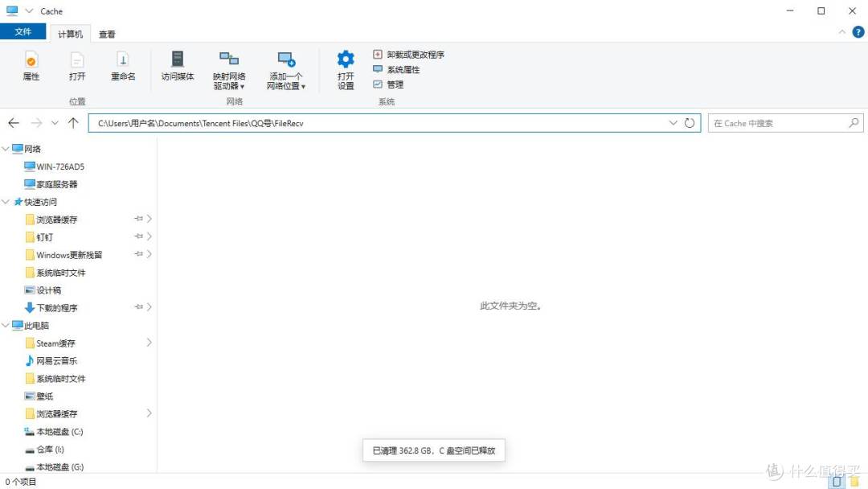
Task: Open 网易云音乐 music item
Action: (x=51, y=360)
